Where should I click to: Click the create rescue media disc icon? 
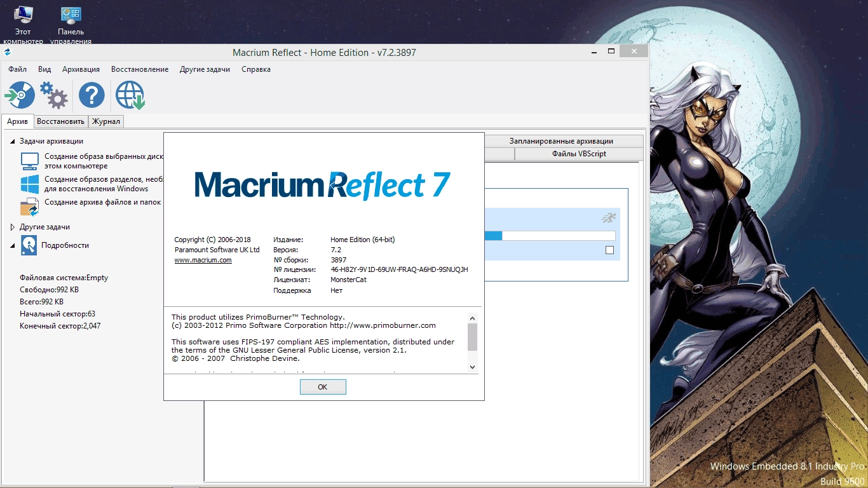(20, 95)
